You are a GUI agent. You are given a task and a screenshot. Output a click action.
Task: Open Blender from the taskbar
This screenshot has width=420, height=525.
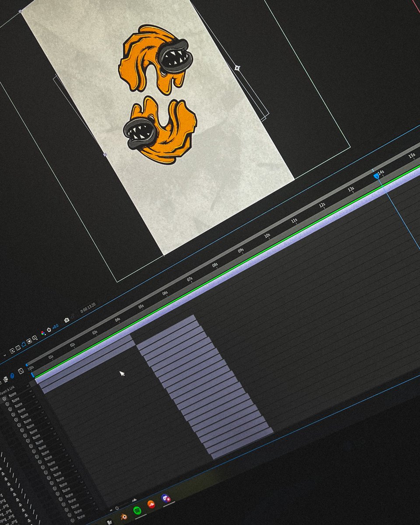point(124,517)
